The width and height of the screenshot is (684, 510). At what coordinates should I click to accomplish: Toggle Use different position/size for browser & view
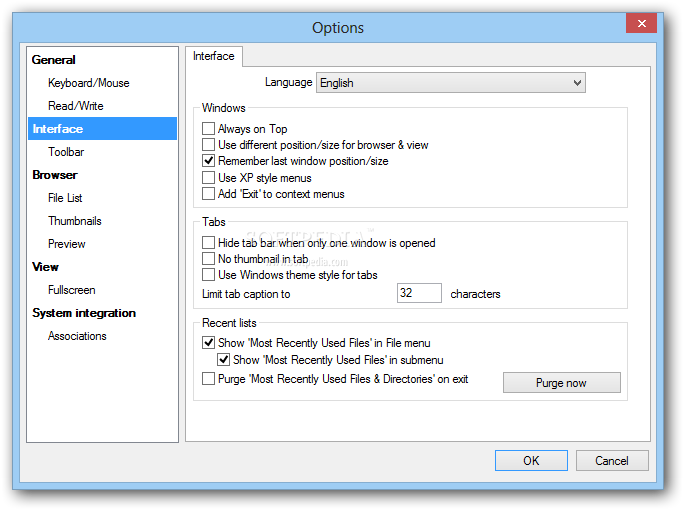point(208,144)
